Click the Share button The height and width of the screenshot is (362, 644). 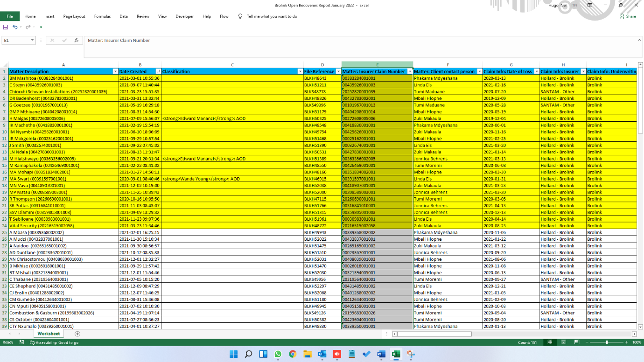(628, 16)
